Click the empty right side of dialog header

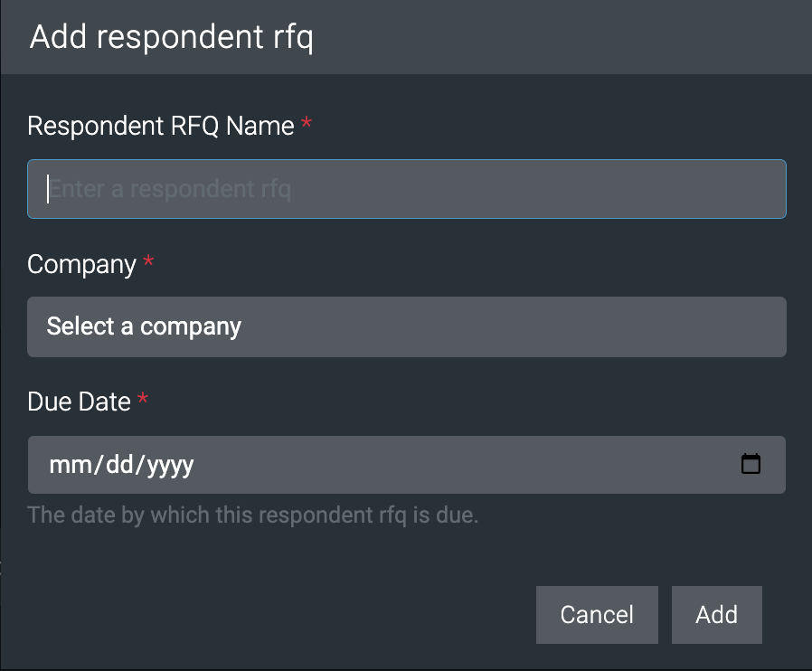[588, 38]
